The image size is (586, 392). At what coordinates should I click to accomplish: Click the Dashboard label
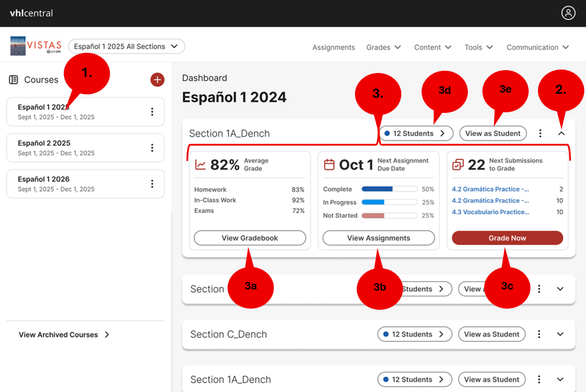point(204,78)
